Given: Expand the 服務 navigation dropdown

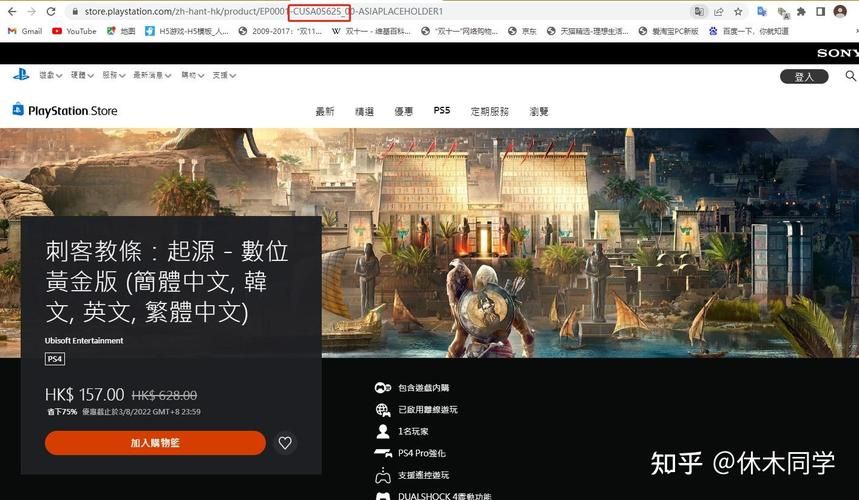Looking at the screenshot, I should [114, 75].
